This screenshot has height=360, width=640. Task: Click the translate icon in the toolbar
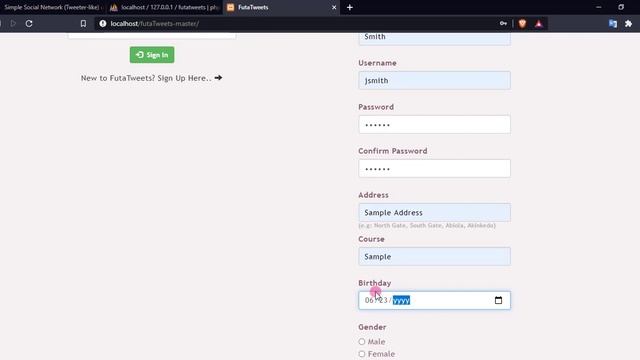click(613, 24)
